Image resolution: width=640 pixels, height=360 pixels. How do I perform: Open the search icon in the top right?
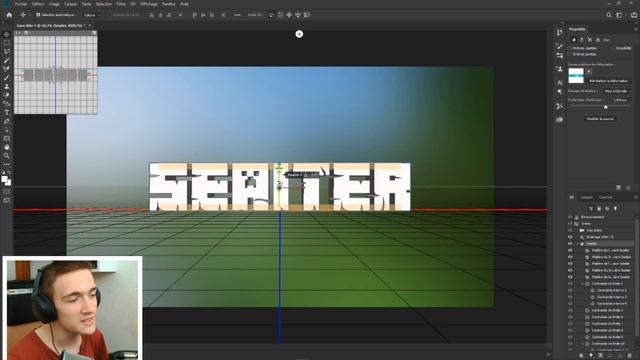pyautogui.click(x=609, y=15)
